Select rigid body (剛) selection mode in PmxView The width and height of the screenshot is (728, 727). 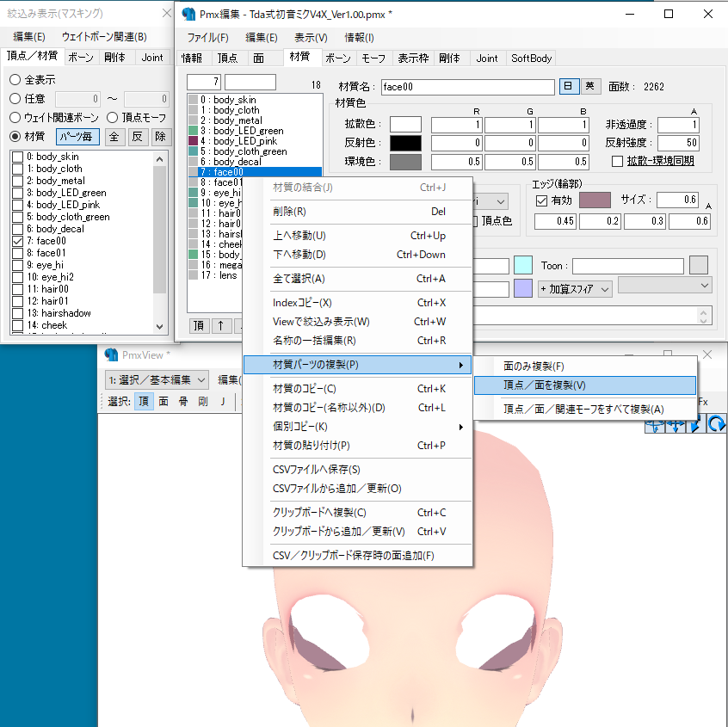point(203,401)
